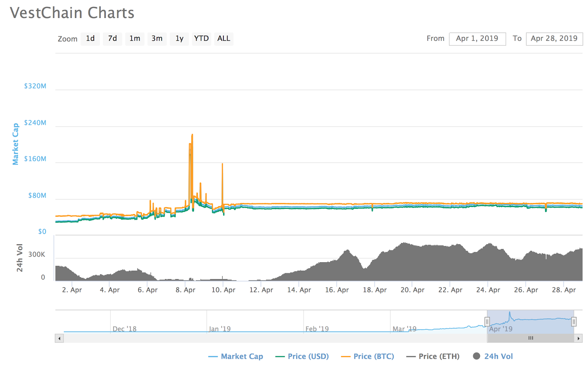Click the Dec '18 label in navigator

coord(125,329)
